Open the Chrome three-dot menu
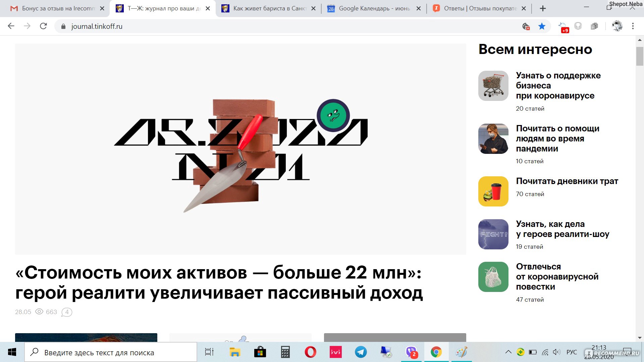The image size is (644, 362). coord(633,26)
